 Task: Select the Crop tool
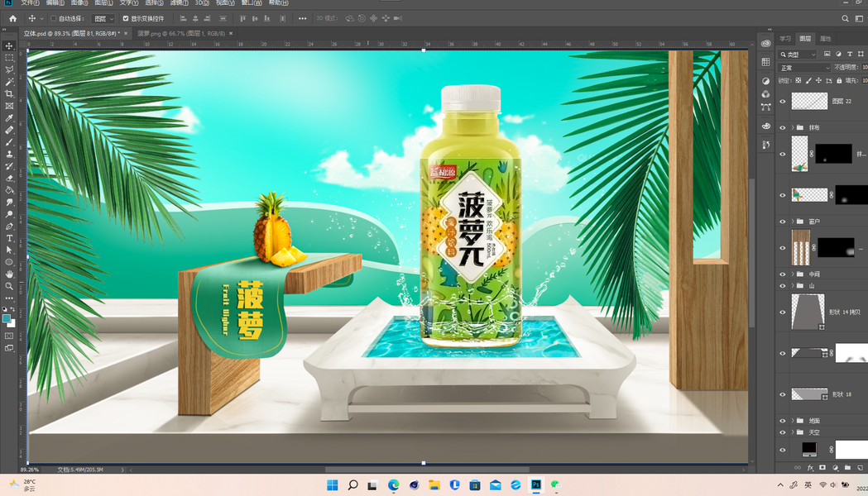click(9, 93)
